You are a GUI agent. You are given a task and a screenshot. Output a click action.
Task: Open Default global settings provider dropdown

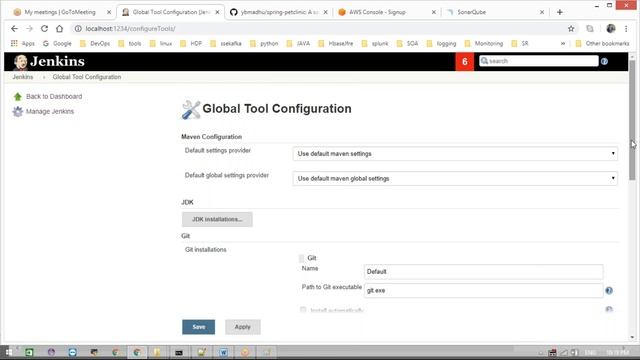click(x=455, y=178)
